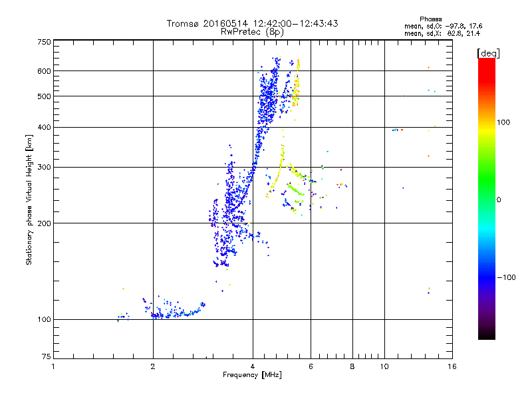Click the "16" frequency axis tick label

pos(452,366)
